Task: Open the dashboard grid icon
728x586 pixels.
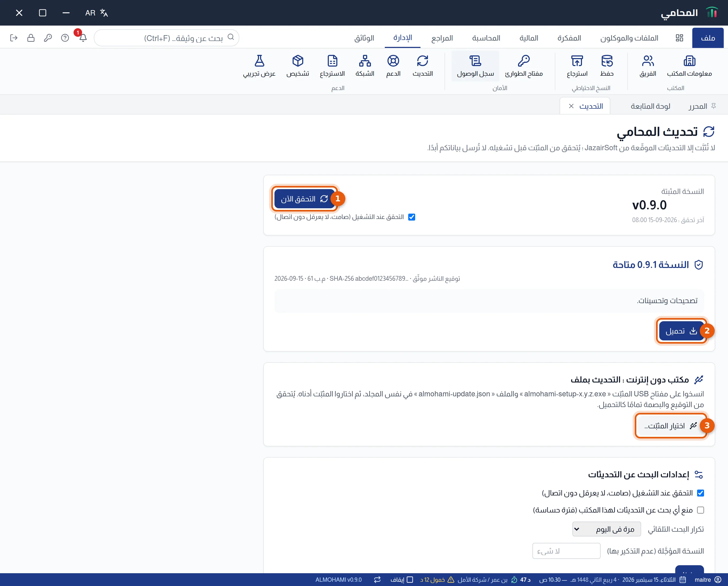Action: click(680, 38)
